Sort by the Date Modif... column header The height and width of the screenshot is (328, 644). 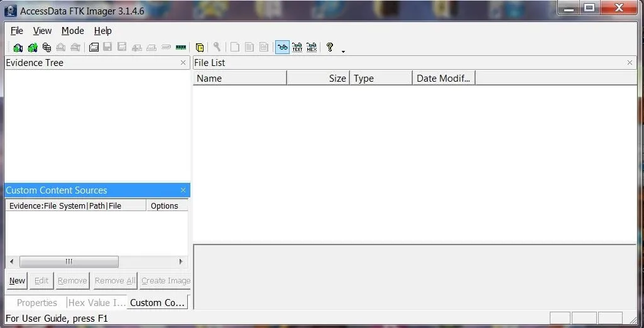point(444,78)
